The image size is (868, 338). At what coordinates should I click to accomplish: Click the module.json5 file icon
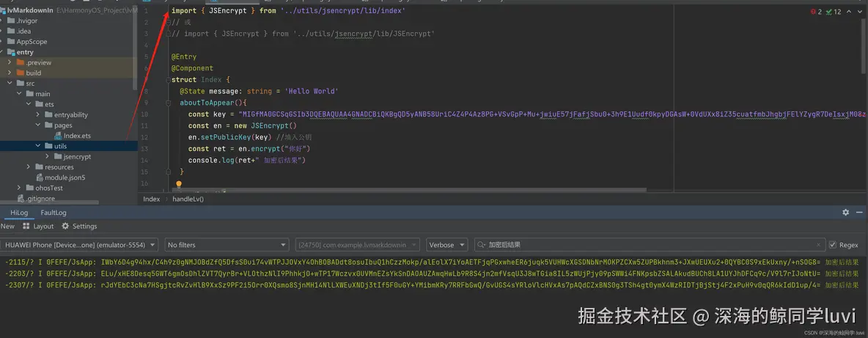point(40,177)
